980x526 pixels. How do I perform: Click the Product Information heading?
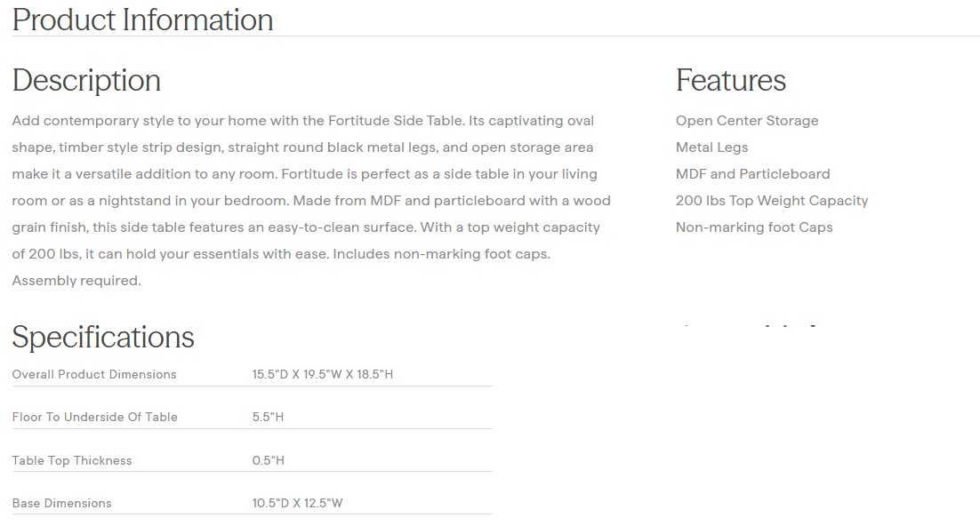(142, 20)
